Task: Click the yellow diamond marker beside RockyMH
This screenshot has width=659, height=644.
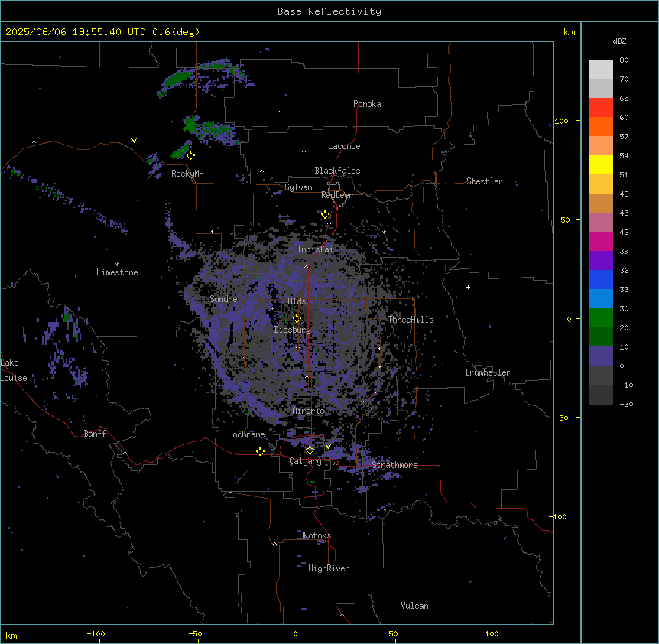Action: pyautogui.click(x=191, y=156)
